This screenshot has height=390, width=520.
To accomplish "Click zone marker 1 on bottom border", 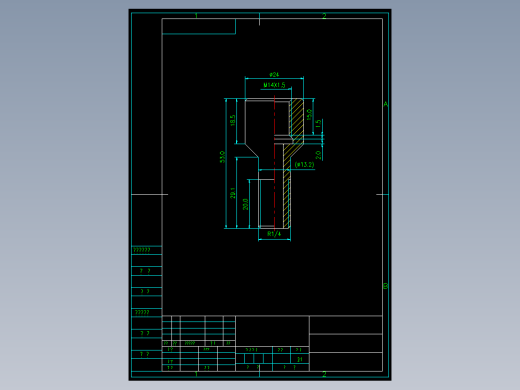I will pyautogui.click(x=196, y=374).
